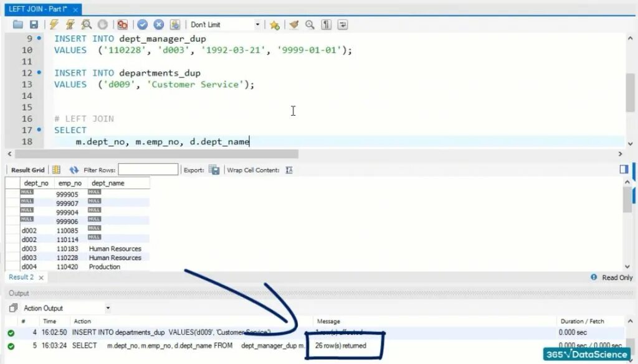Toggle continue-on-error stop icon
This screenshot has width=638, height=364.
tap(122, 25)
